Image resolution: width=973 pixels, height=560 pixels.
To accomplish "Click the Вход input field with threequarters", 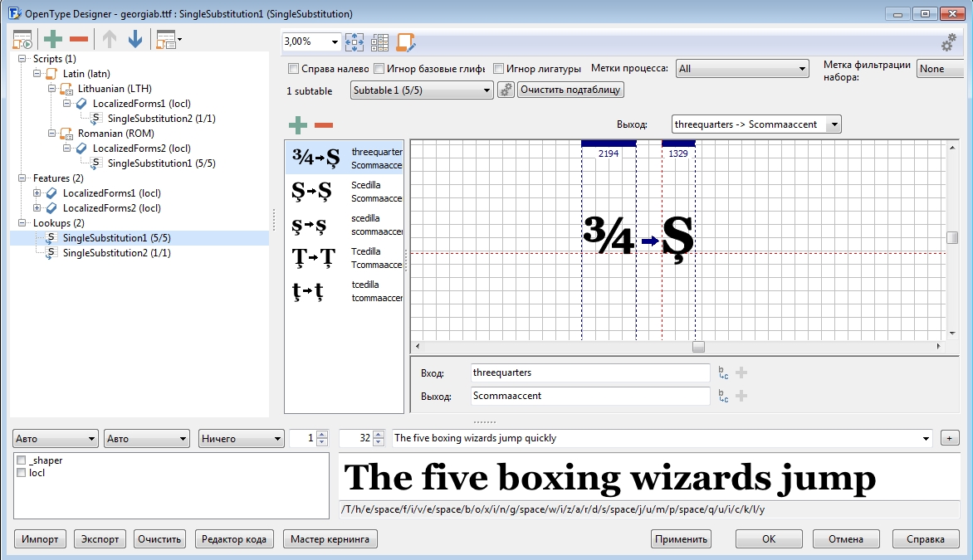I will coord(590,373).
